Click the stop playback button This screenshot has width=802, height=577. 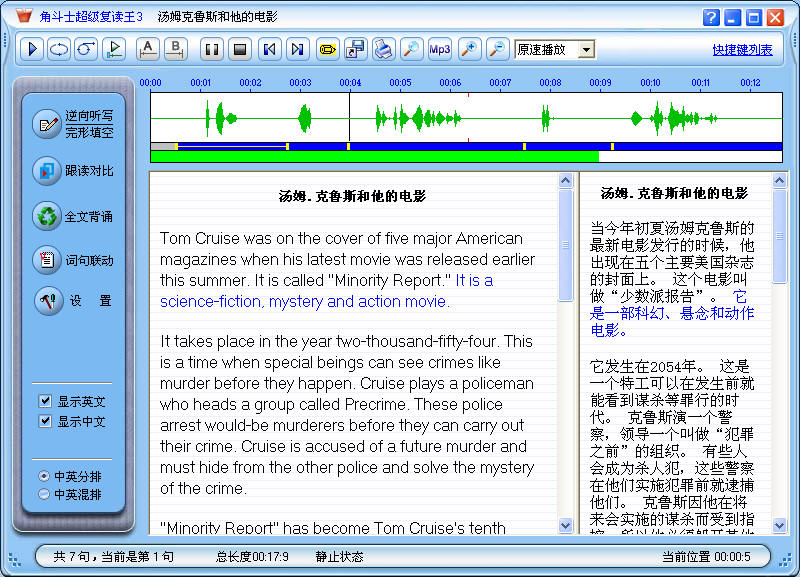(x=239, y=49)
